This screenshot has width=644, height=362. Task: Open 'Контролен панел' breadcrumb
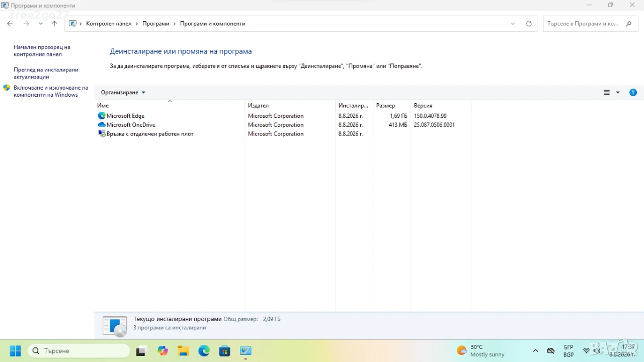tap(109, 24)
